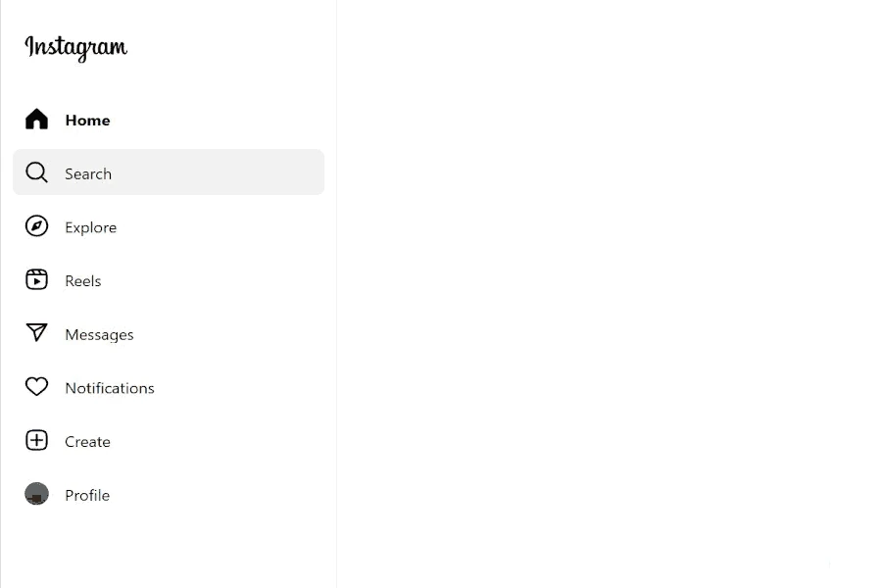
Task: Open the Reels text label
Action: coord(82,281)
